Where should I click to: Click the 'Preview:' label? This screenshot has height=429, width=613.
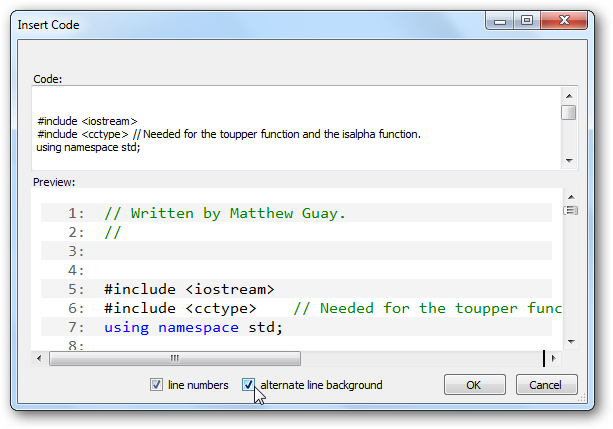pyautogui.click(x=54, y=182)
